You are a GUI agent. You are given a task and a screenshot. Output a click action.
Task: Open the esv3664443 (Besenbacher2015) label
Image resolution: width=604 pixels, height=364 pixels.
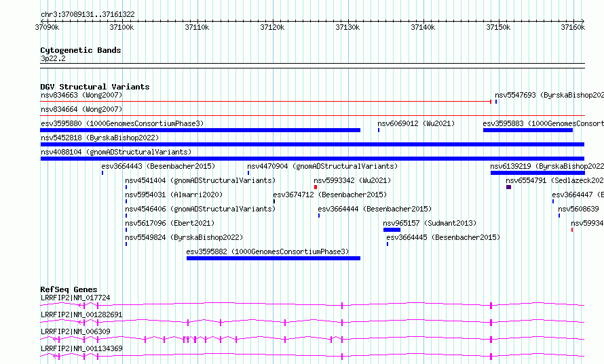[x=158, y=166]
